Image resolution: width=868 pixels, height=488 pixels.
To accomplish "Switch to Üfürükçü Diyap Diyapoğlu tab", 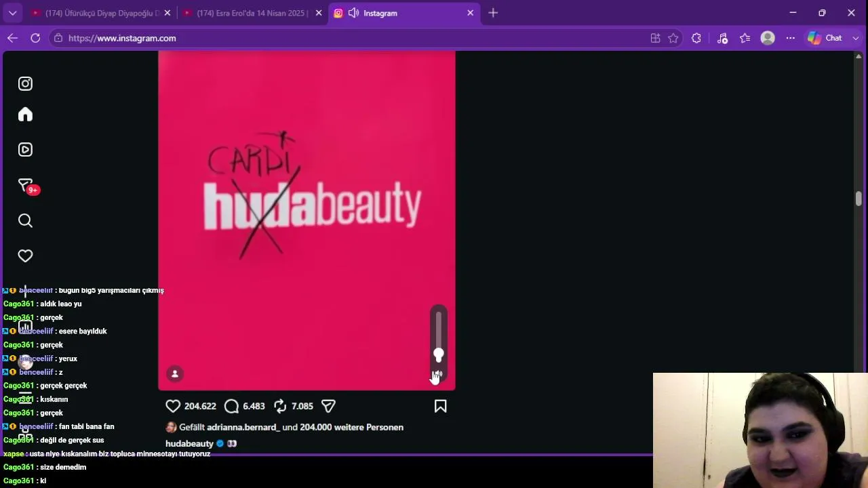I will coord(100,13).
